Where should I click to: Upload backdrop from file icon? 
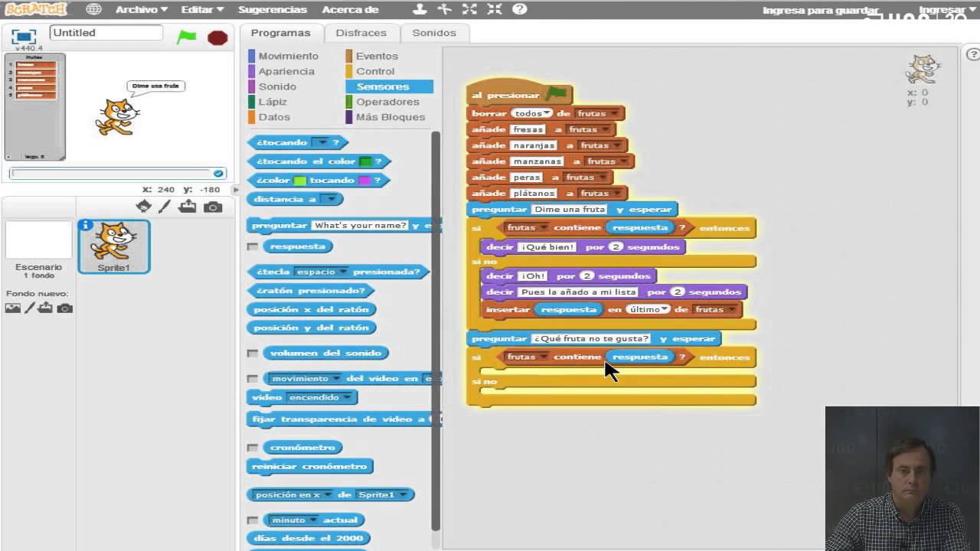coord(46,308)
